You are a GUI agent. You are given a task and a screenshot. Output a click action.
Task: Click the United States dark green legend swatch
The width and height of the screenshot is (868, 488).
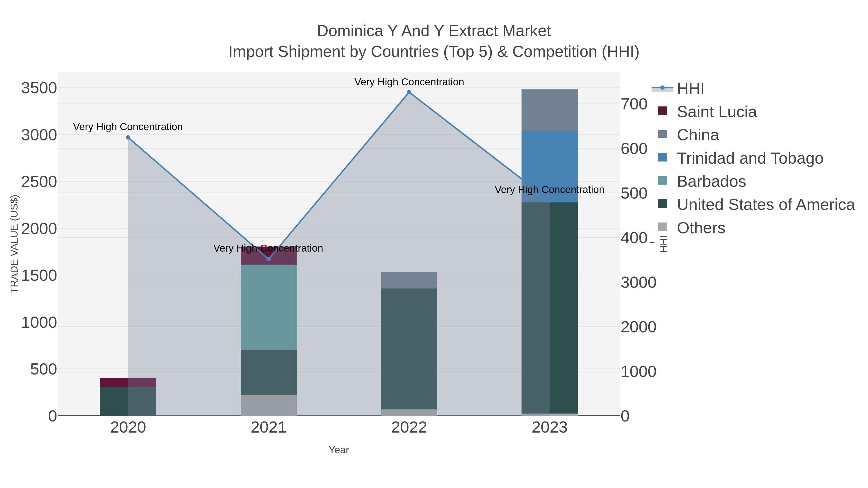click(x=663, y=204)
